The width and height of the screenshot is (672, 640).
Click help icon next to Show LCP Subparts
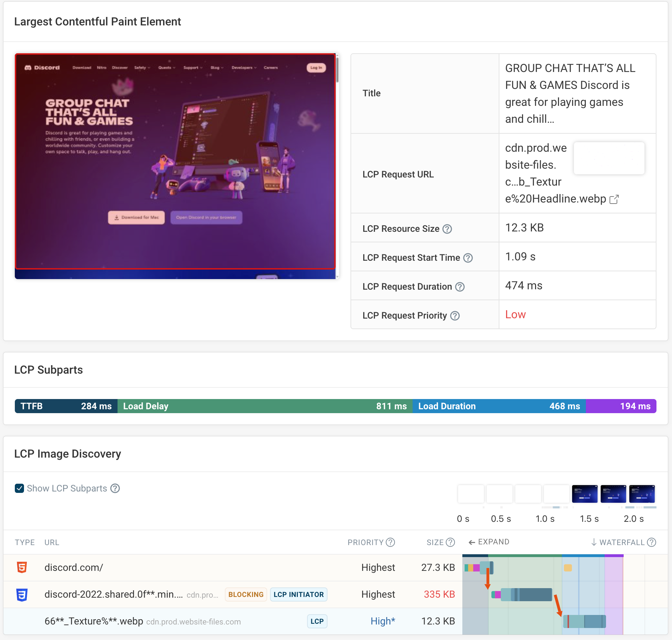click(x=115, y=488)
